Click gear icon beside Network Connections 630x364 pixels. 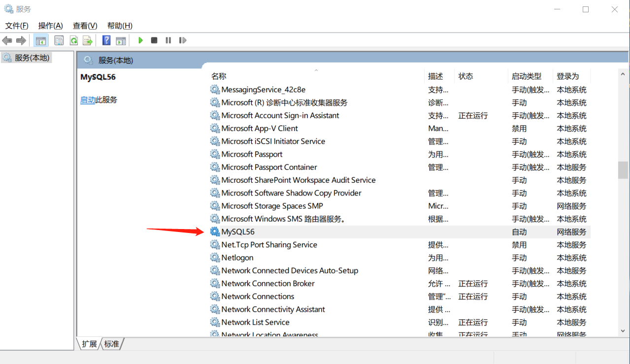point(215,296)
